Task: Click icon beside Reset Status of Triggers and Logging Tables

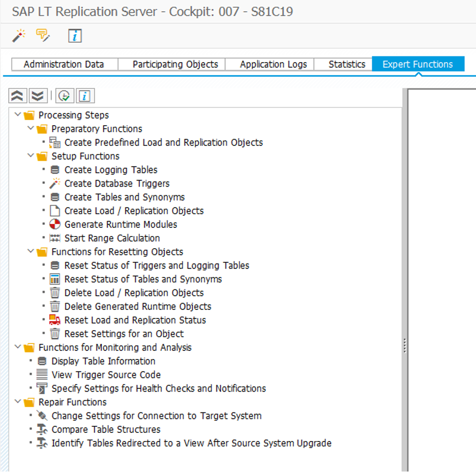Action: pos(55,265)
